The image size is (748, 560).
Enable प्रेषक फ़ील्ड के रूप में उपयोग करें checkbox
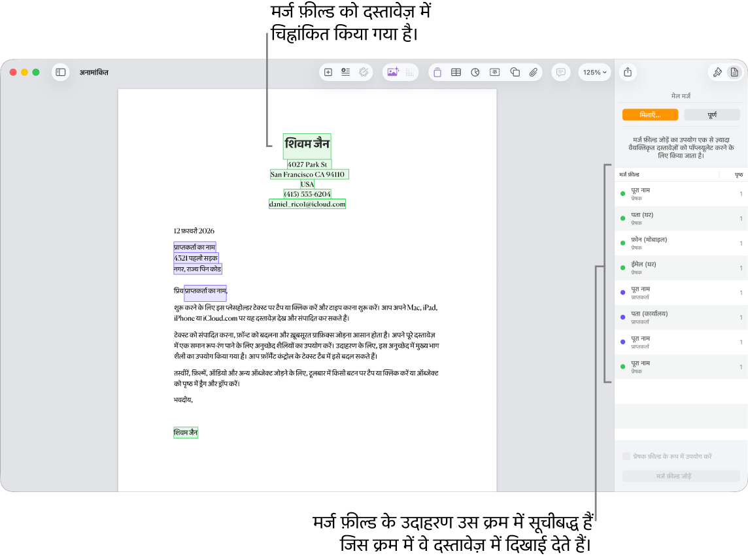tap(626, 457)
